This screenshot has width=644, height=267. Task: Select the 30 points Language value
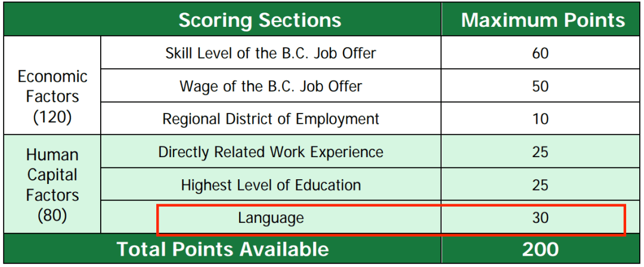(x=540, y=218)
